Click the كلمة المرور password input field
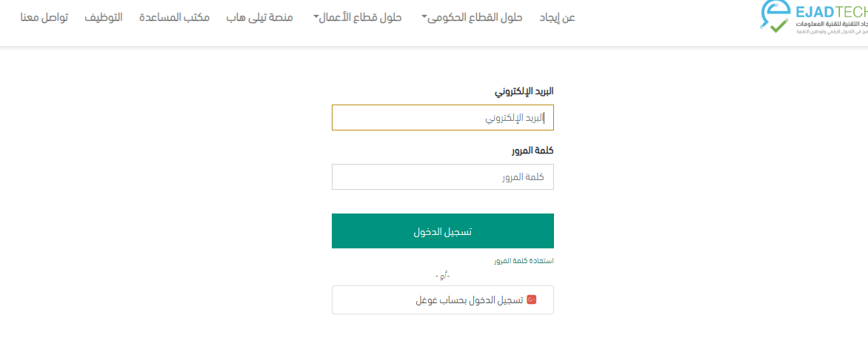Viewport: 868px width, 364px height. point(442,176)
